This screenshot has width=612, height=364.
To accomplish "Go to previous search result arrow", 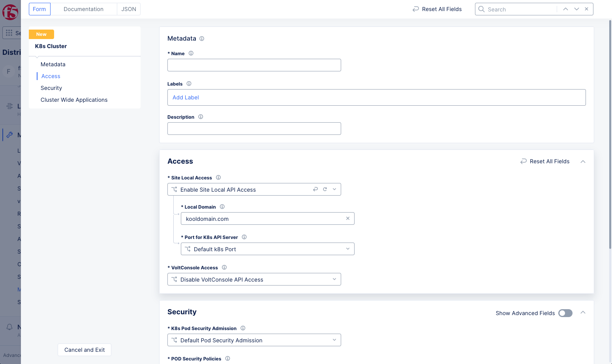I will (565, 9).
